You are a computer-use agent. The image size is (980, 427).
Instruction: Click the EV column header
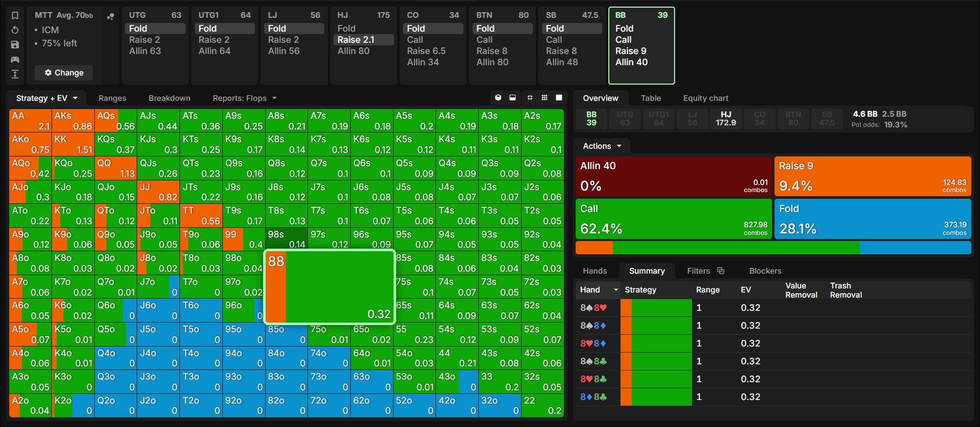coord(746,290)
